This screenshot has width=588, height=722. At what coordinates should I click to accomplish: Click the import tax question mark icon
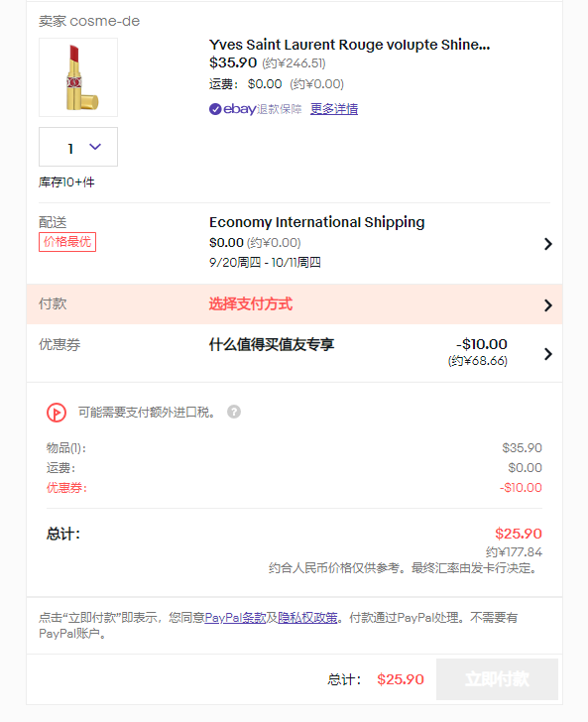pos(234,412)
